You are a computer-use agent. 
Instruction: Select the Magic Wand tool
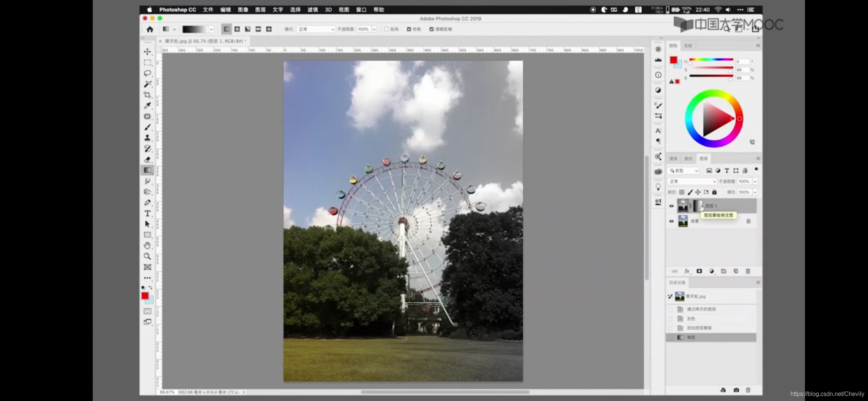(x=147, y=84)
